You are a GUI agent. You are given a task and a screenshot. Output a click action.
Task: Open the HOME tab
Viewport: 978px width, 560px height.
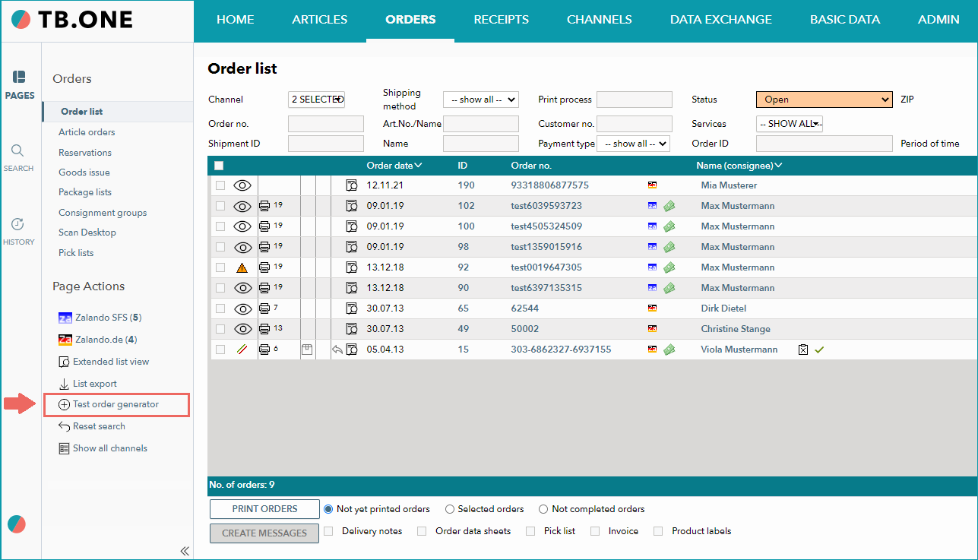(x=236, y=20)
